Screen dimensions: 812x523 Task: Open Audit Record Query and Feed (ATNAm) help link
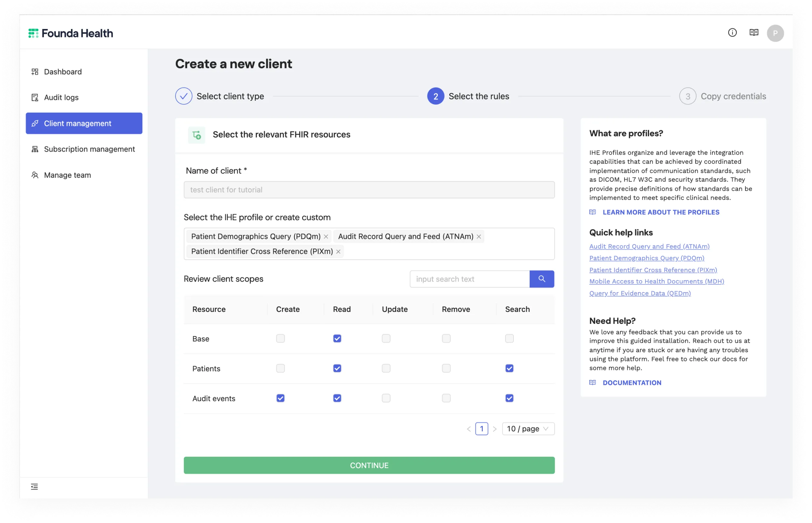point(649,247)
